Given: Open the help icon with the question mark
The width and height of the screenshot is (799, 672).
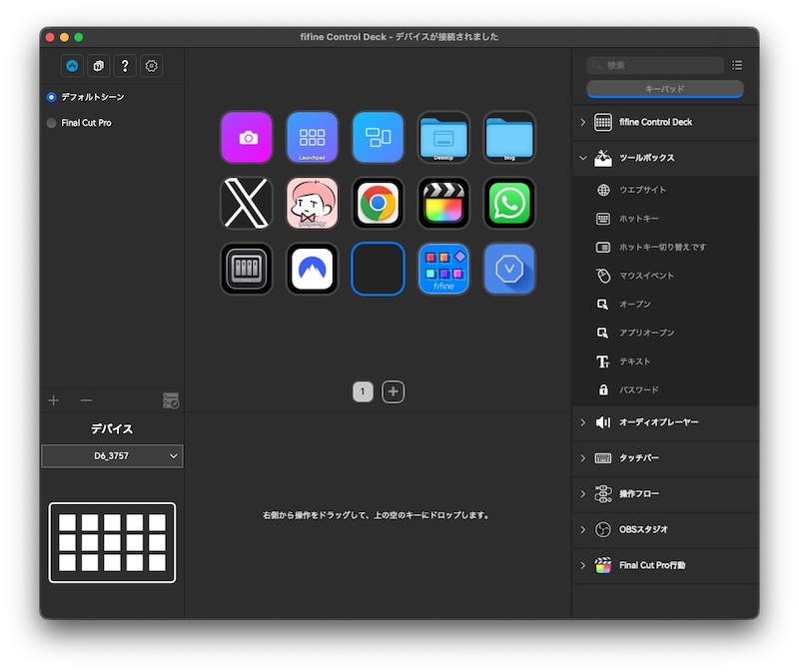Looking at the screenshot, I should tap(124, 65).
